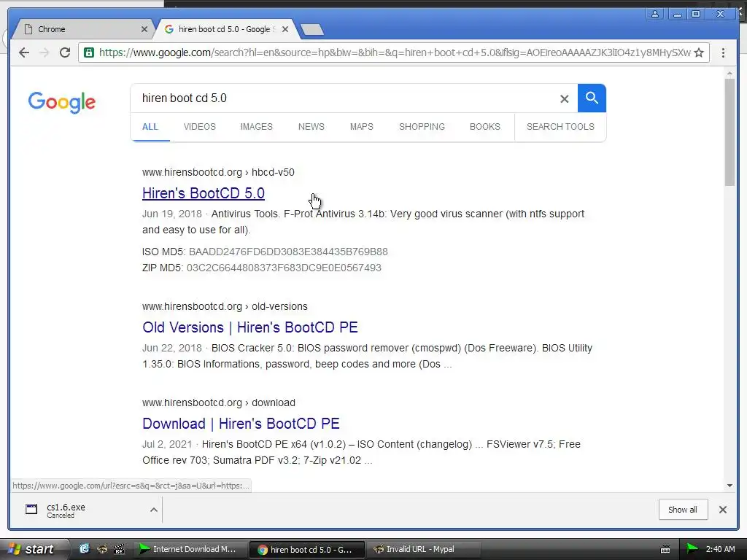The width and height of the screenshot is (747, 560).
Task: Open Internet Download Manager taskbar button
Action: [x=190, y=549]
